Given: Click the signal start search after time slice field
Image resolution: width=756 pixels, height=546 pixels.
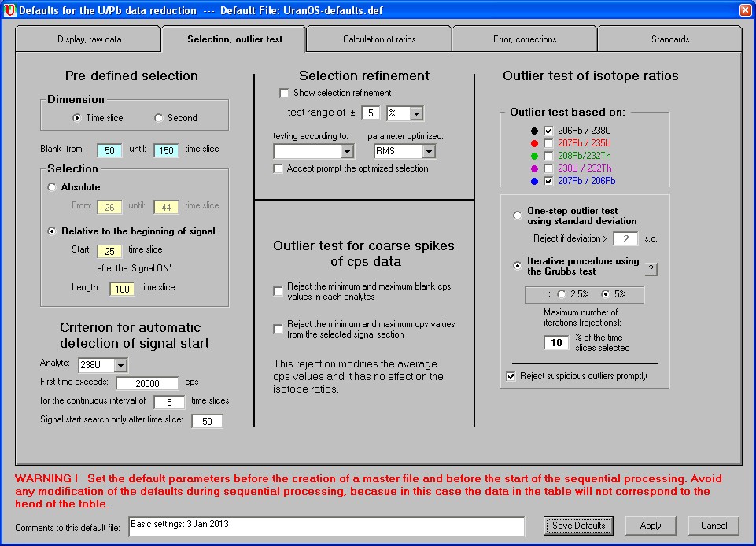Looking at the screenshot, I should point(207,421).
